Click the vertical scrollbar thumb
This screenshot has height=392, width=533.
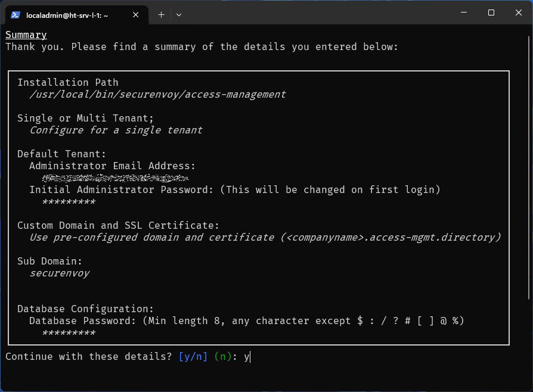(x=529, y=167)
